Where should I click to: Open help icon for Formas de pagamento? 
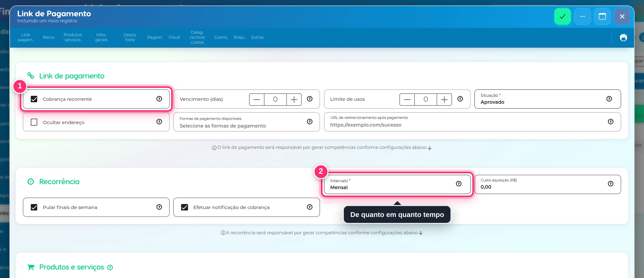pos(310,122)
